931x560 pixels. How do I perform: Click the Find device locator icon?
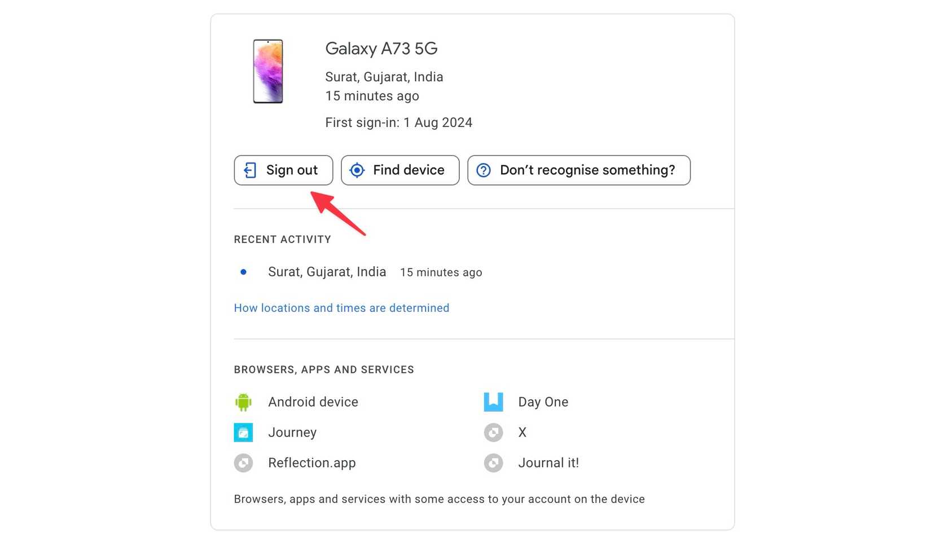pyautogui.click(x=358, y=170)
